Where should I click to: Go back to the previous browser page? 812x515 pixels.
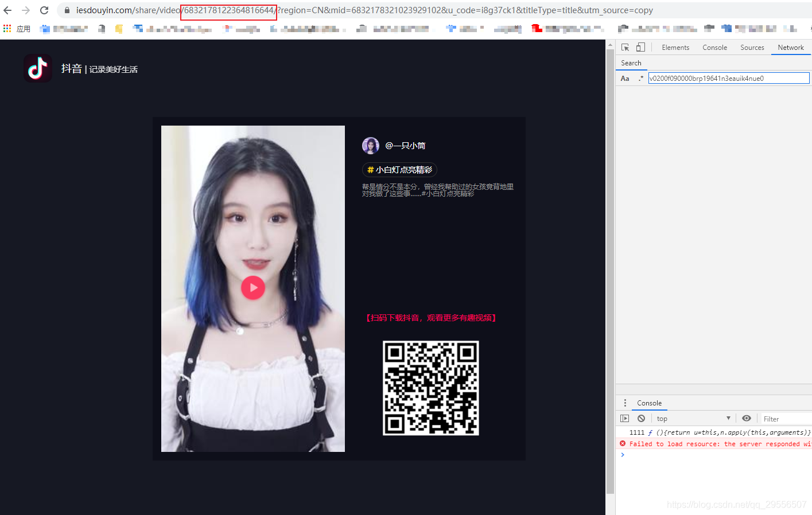click(7, 10)
